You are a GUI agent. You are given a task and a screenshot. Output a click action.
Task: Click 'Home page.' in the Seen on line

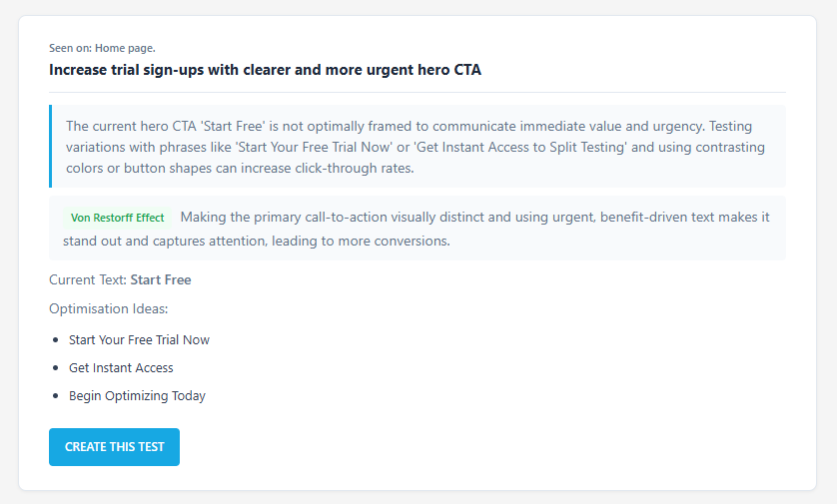[x=125, y=48]
